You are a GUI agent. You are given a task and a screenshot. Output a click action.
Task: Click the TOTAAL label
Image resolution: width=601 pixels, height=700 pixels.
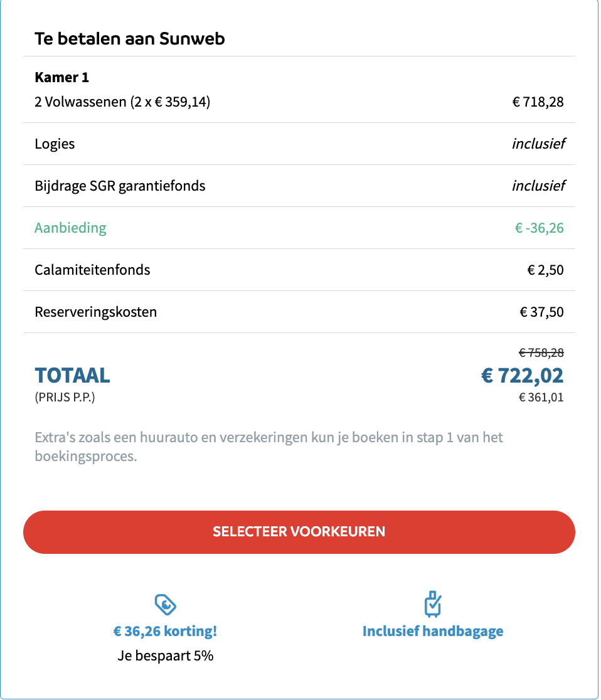72,376
